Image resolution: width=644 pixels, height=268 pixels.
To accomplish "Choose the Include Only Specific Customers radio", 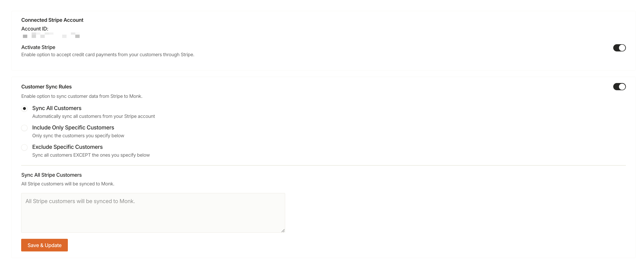I will [24, 128].
